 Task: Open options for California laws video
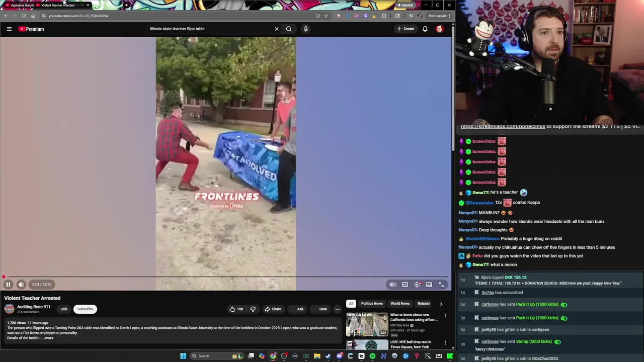tap(445, 316)
